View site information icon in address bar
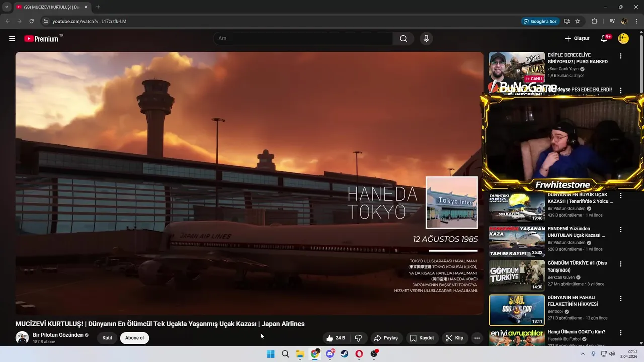 tap(45, 21)
